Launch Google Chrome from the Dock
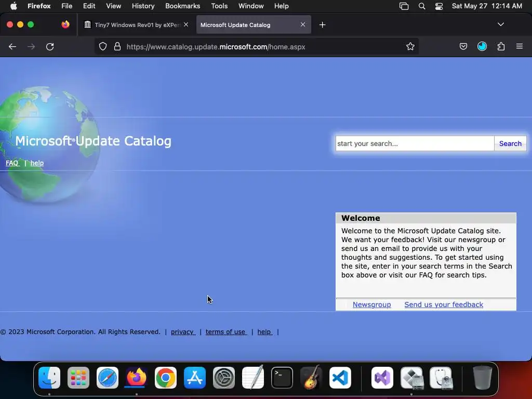 166,378
